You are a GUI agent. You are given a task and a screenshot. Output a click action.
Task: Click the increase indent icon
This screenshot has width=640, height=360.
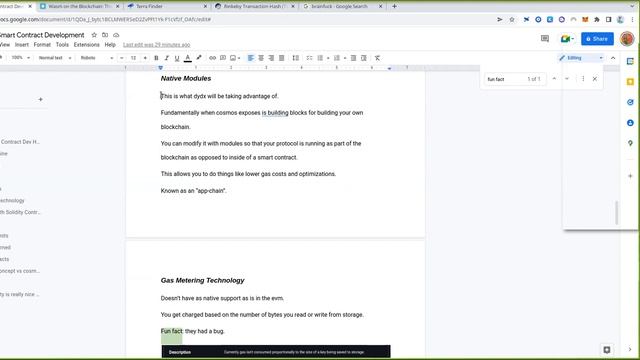364,58
